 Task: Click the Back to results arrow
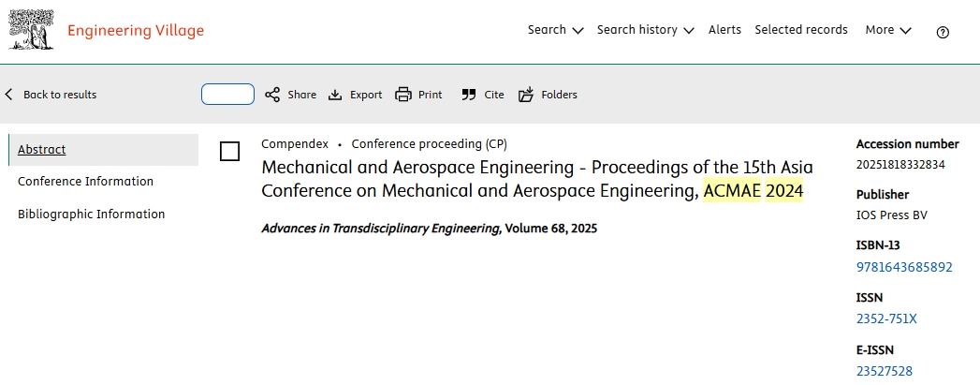8,95
